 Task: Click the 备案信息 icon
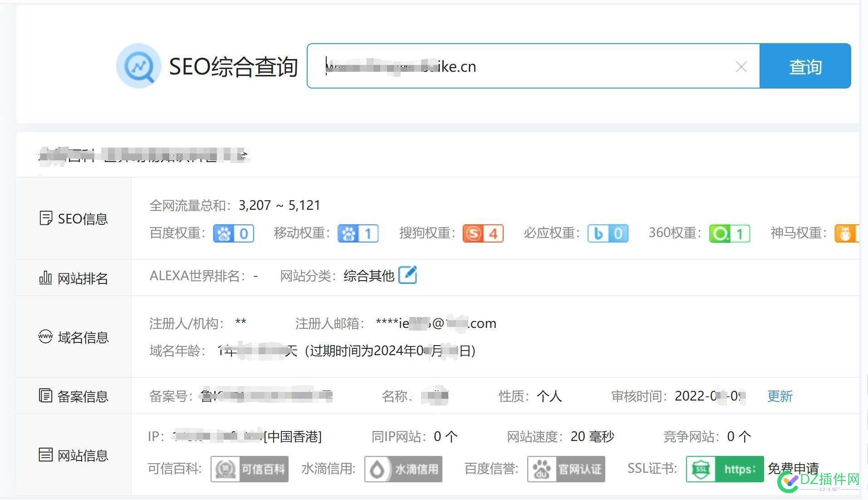coord(45,396)
